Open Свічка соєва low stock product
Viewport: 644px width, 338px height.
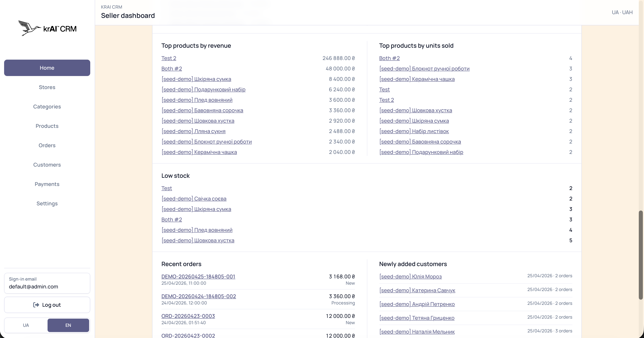point(194,199)
